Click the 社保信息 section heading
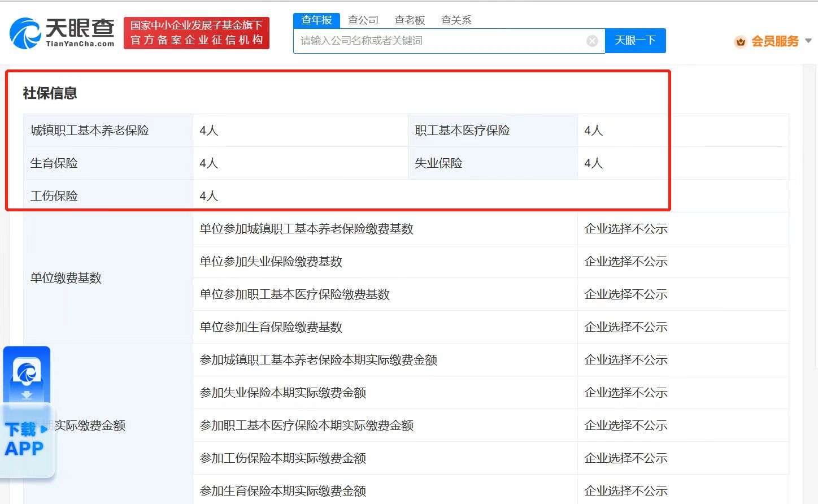 coord(50,93)
